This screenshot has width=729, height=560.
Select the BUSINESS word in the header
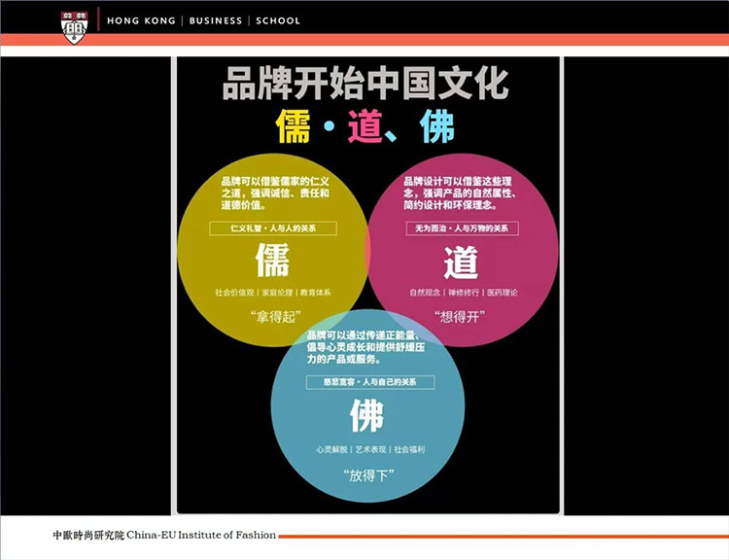click(216, 20)
